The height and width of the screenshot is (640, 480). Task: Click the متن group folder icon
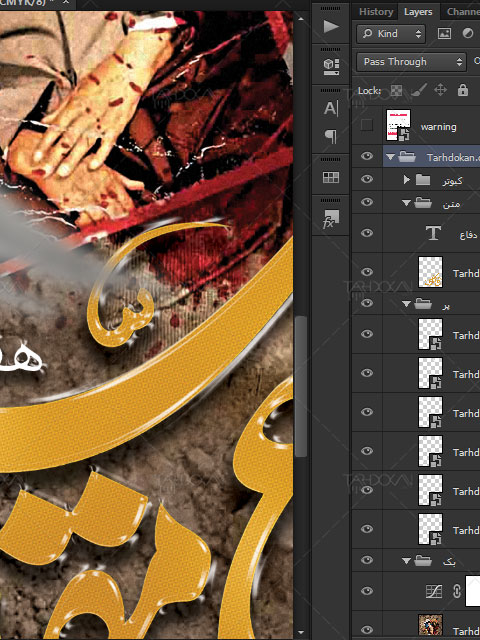coord(423,203)
